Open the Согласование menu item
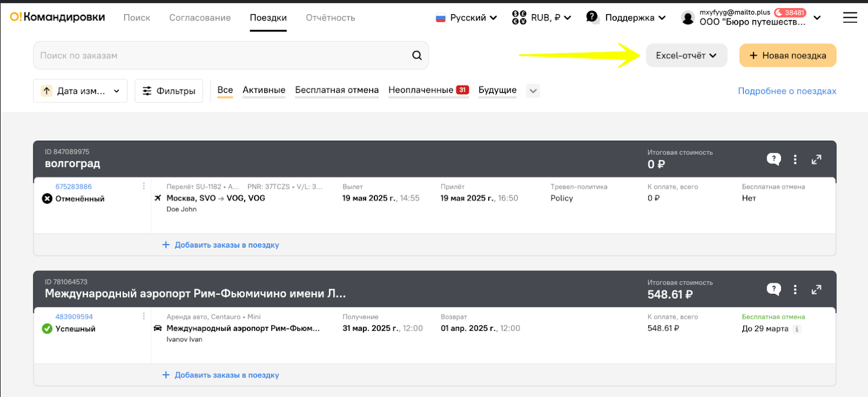The width and height of the screenshot is (868, 397). [x=200, y=18]
